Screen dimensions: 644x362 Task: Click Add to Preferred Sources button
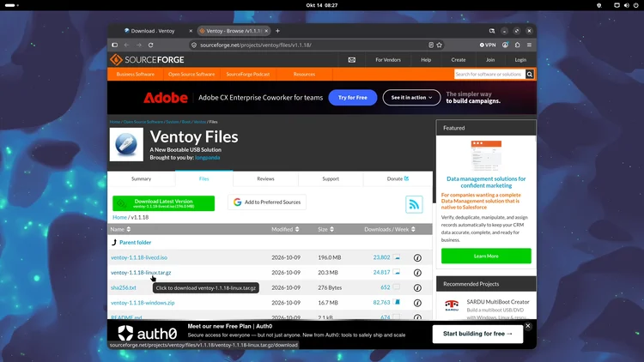[x=267, y=202]
